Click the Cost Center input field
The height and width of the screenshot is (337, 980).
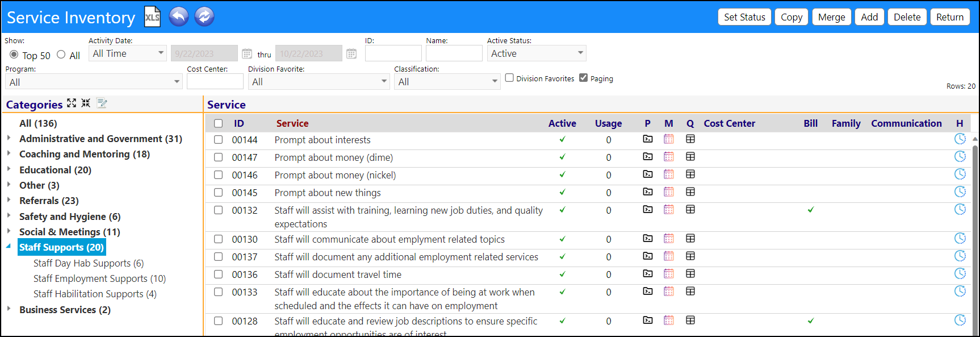pyautogui.click(x=215, y=82)
